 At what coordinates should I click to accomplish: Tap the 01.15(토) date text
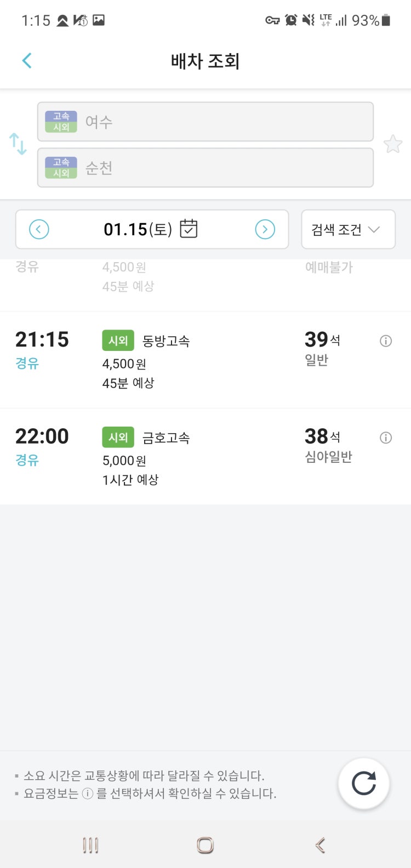click(x=138, y=229)
